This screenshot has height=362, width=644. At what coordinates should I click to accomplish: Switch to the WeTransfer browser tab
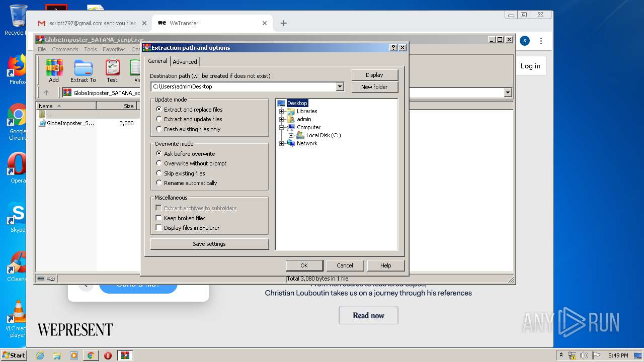pos(211,23)
